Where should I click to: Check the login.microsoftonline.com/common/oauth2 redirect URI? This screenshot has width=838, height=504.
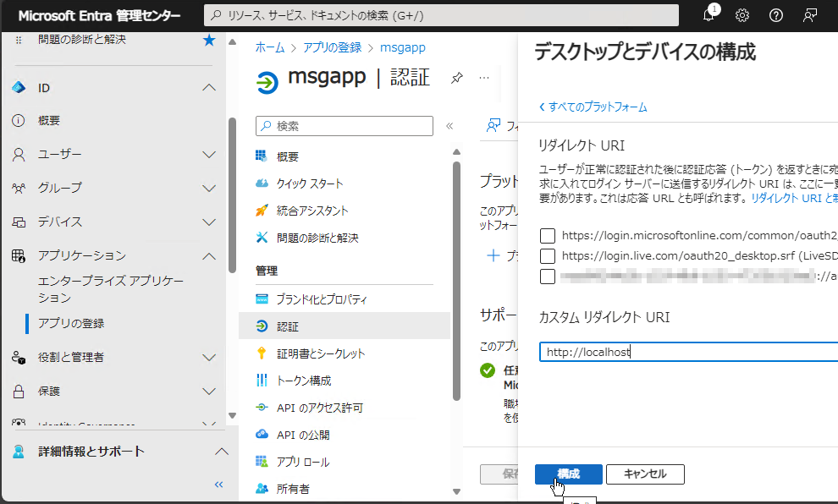(548, 236)
